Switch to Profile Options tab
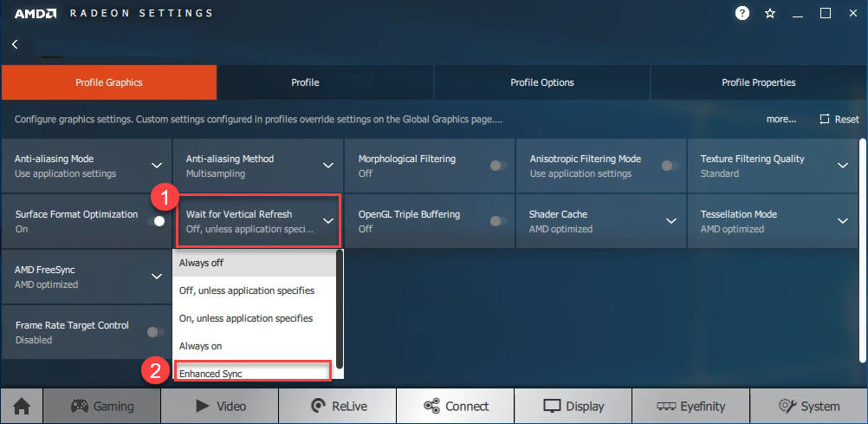This screenshot has width=868, height=424. 541,82
